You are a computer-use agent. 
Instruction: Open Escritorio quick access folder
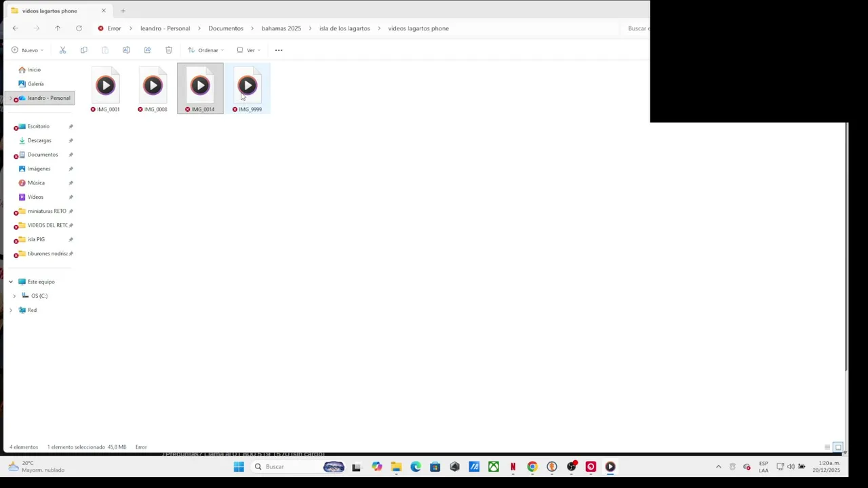tap(38, 127)
